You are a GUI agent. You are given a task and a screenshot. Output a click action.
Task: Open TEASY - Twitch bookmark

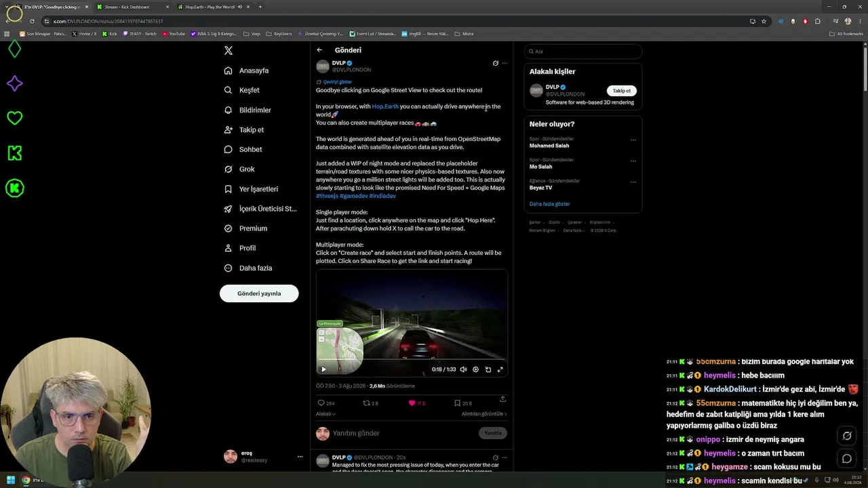(x=140, y=33)
